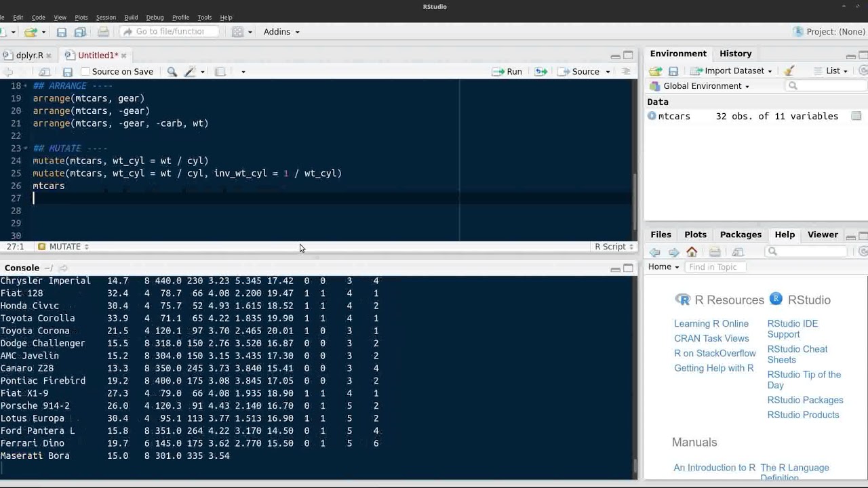Screen dimensions: 868x488
Task: Collapse the MUTATE code section on line 23
Action: [25, 148]
